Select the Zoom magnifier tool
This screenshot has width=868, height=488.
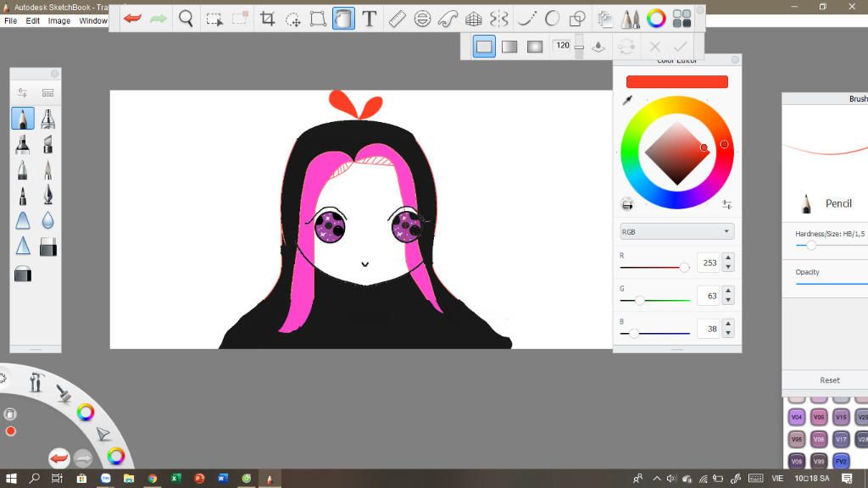click(x=186, y=19)
